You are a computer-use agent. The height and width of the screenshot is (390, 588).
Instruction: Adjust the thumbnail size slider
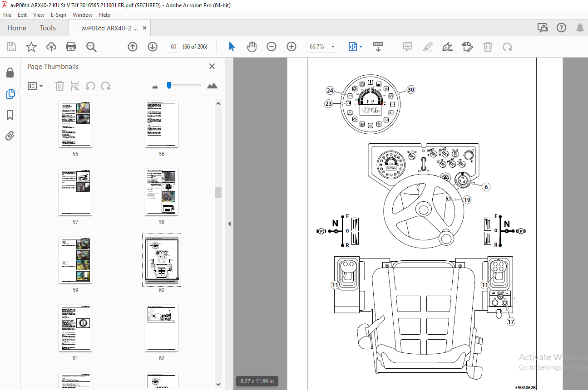(169, 85)
